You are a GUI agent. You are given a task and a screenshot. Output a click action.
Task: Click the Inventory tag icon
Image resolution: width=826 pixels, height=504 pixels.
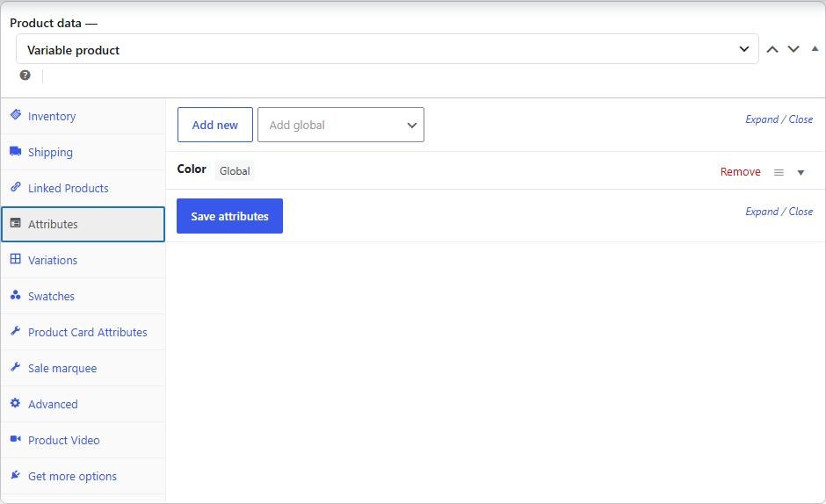pyautogui.click(x=16, y=114)
